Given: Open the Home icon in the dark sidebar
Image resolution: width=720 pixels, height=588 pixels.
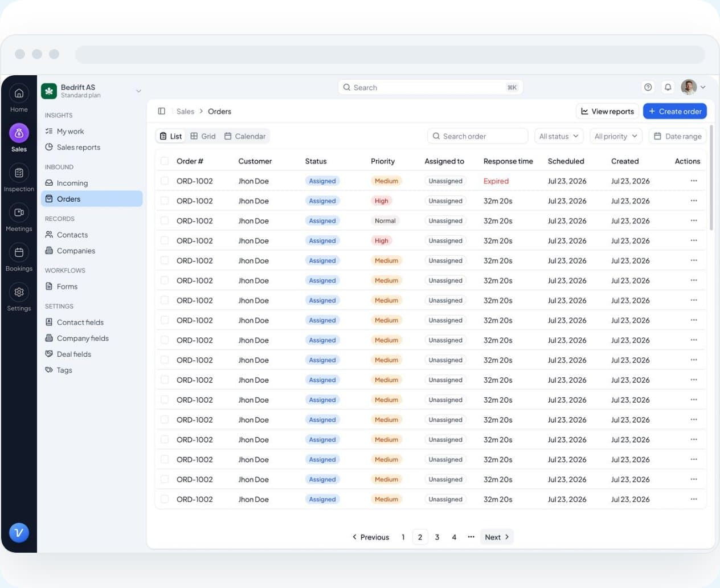Looking at the screenshot, I should tap(19, 93).
